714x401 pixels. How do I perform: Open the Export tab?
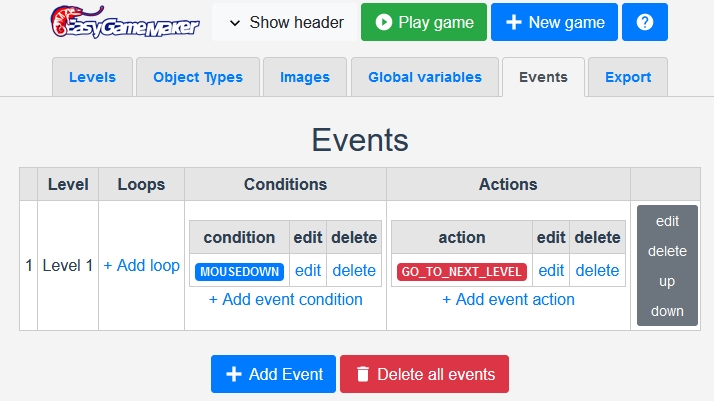(x=628, y=77)
